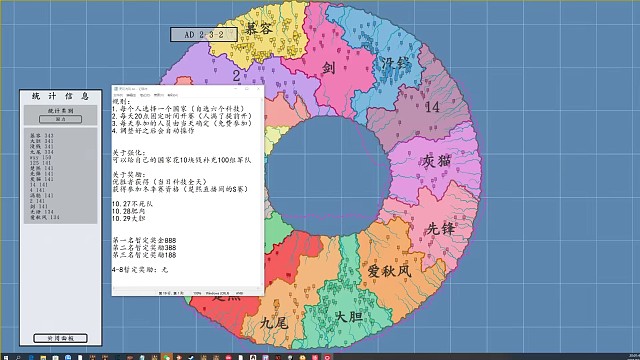
Task: Click the AD 2-3-2 date box
Action: pyautogui.click(x=204, y=35)
